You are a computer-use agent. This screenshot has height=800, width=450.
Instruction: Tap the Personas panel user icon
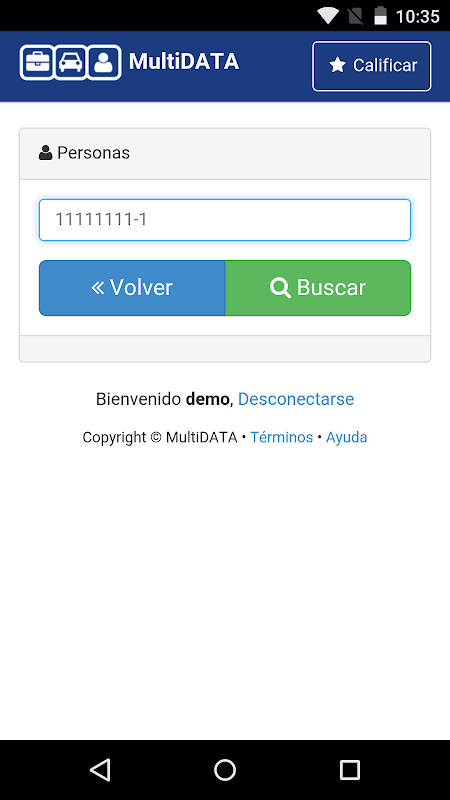45,153
